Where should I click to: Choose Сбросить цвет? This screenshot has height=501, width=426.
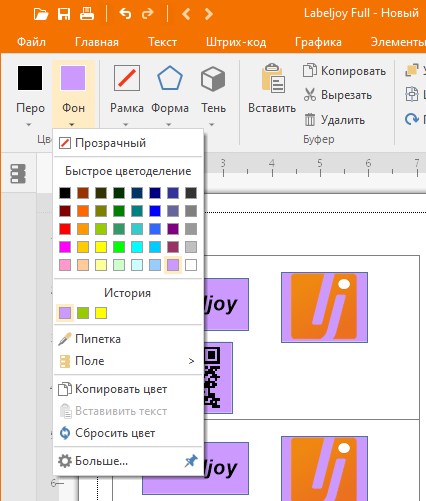click(x=128, y=433)
